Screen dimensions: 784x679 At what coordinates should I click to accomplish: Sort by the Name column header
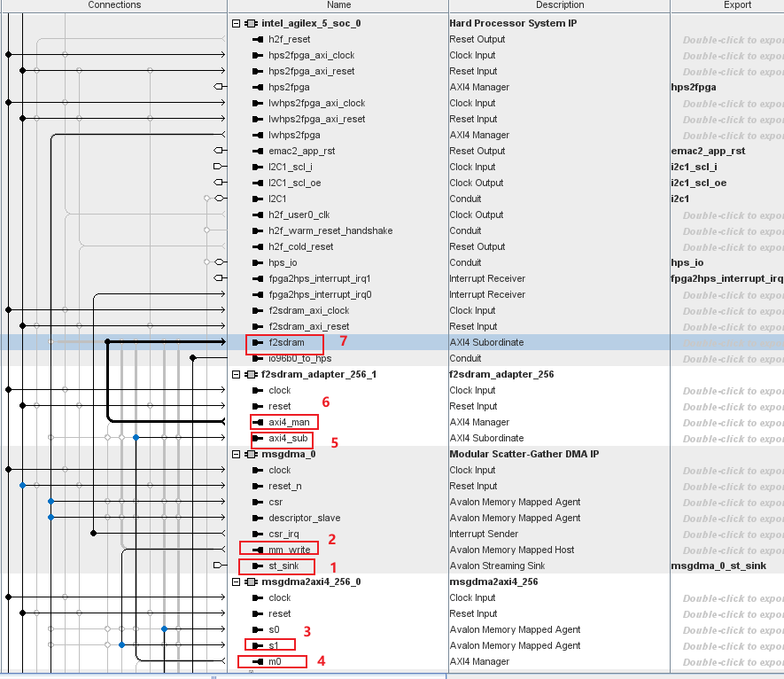pos(338,5)
